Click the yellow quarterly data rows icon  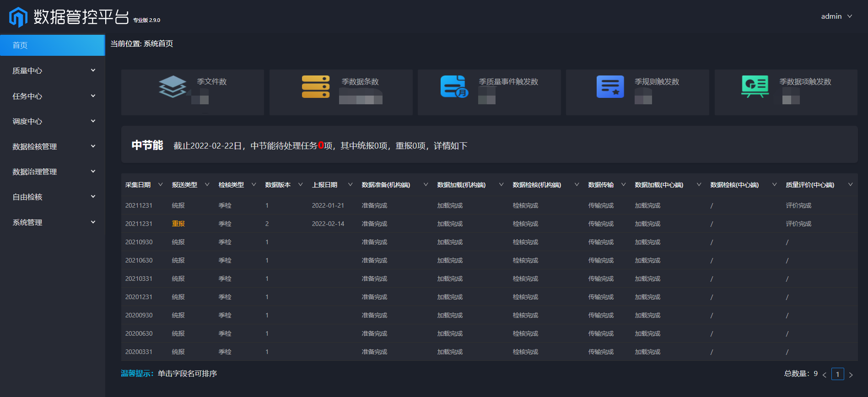tap(316, 86)
